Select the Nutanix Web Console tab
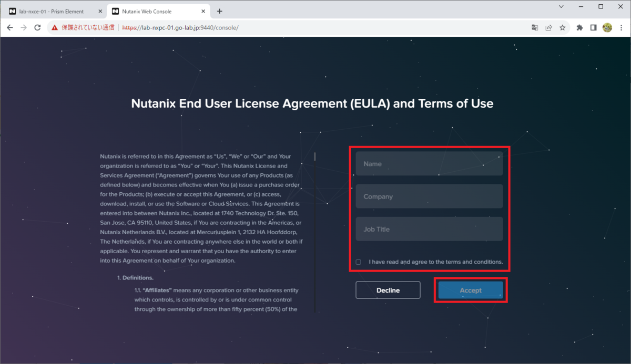 pos(159,11)
